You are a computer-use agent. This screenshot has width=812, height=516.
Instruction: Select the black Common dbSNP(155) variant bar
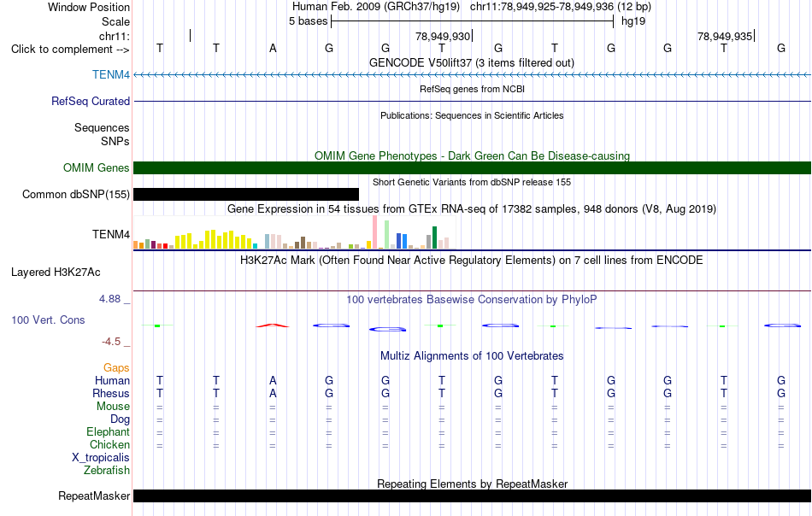pyautogui.click(x=246, y=194)
